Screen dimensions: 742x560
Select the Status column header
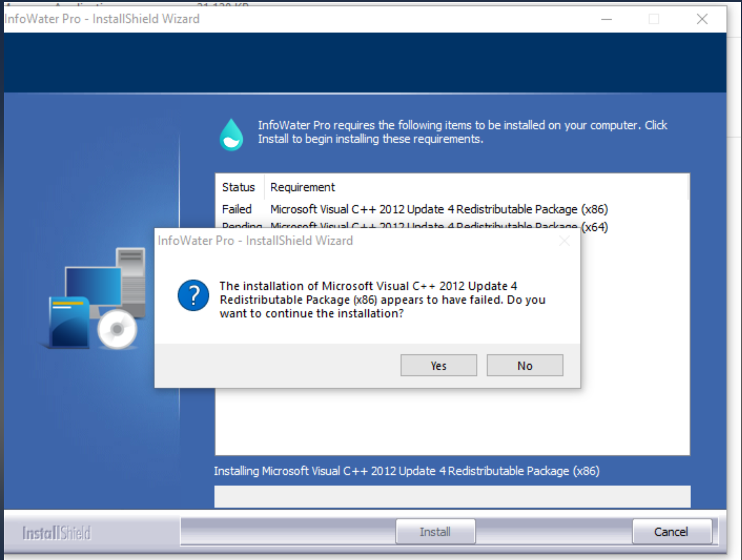(x=238, y=188)
